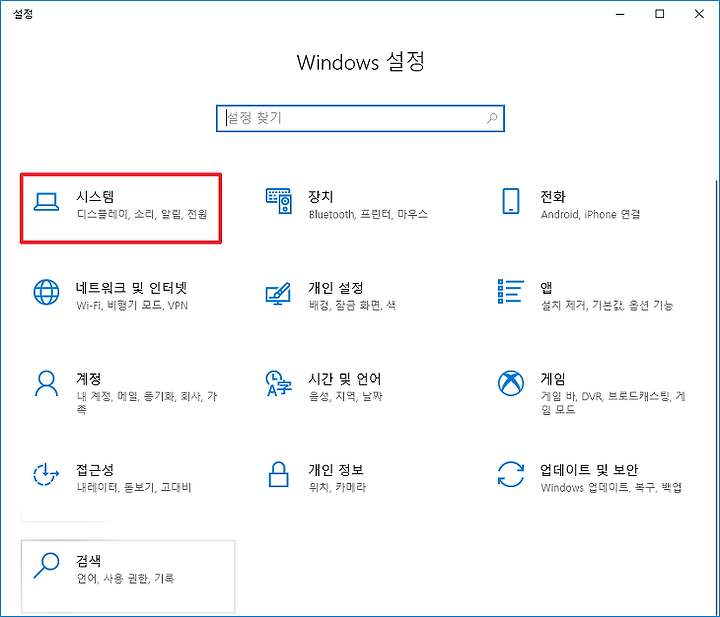This screenshot has width=720, height=617.
Task: Open 시간 및 언어 title
Action: tap(344, 379)
